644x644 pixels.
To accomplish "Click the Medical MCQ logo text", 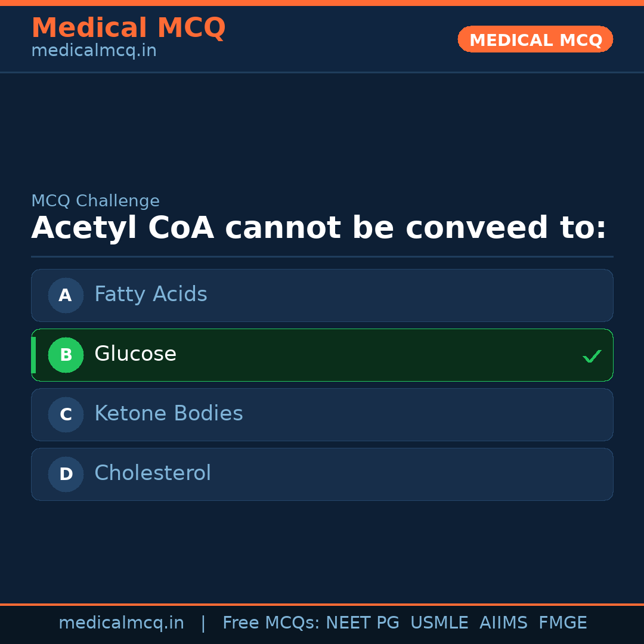I will (x=128, y=27).
